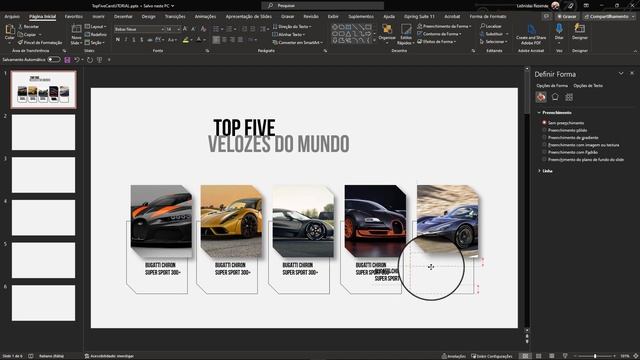Expand the Linha section
Screen dimensions: 640x360
pyautogui.click(x=545, y=171)
